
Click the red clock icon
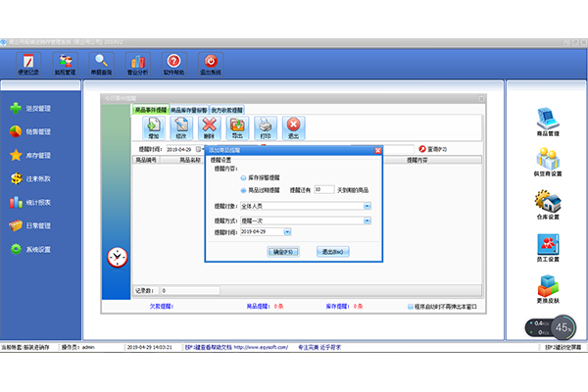click(x=118, y=258)
